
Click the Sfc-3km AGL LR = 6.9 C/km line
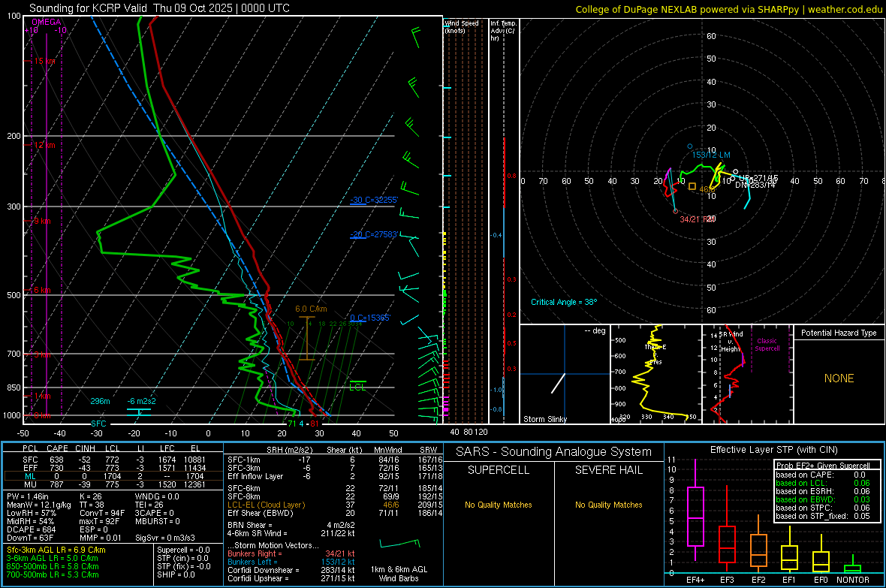point(56,550)
